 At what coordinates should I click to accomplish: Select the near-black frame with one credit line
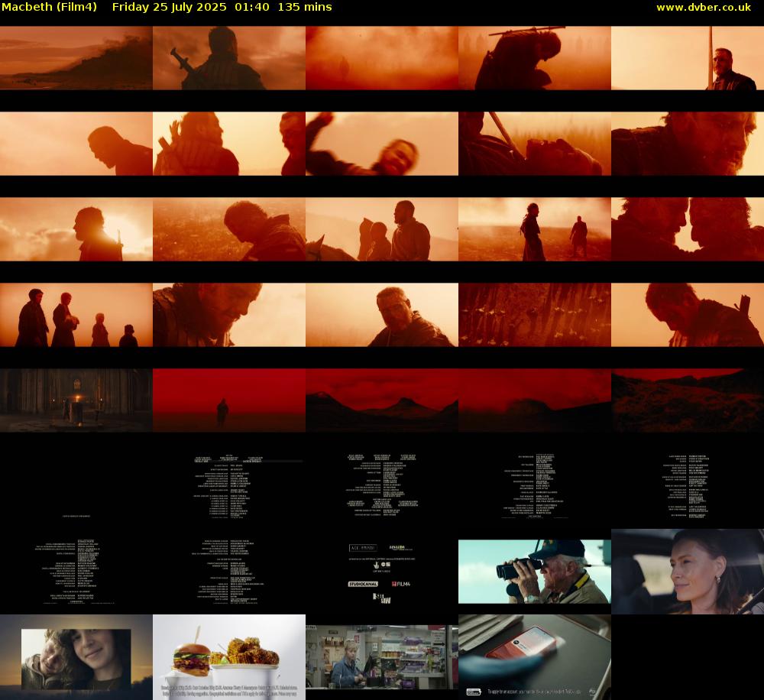[76, 486]
